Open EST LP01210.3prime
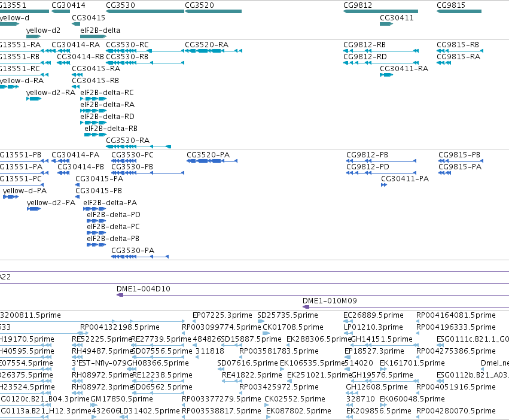This screenshot has width=509, height=420. [x=373, y=327]
